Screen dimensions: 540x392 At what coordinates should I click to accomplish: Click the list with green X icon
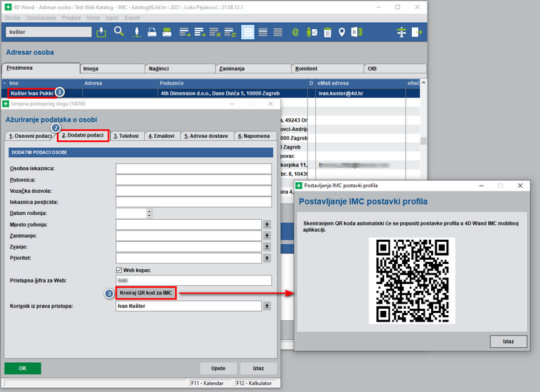215,33
